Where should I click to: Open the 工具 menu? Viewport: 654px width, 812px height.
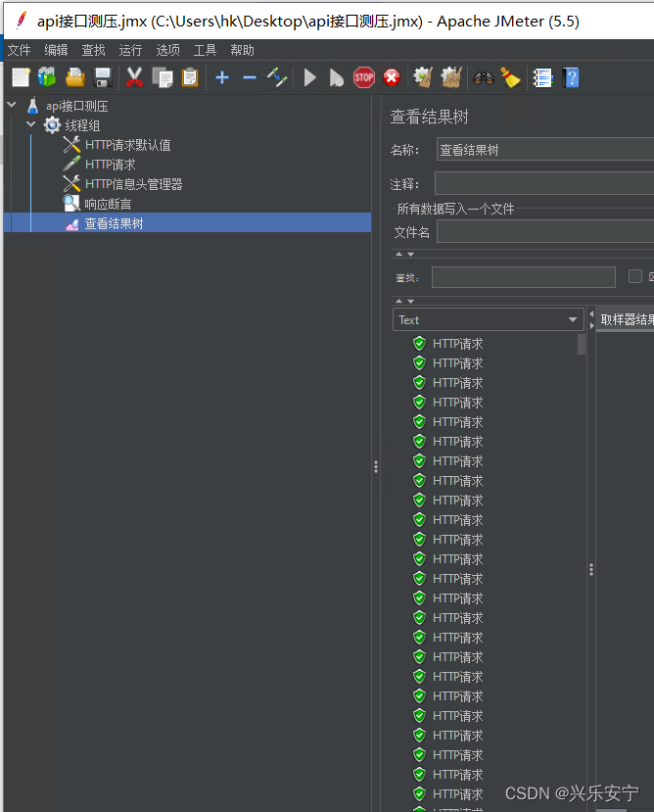point(205,50)
